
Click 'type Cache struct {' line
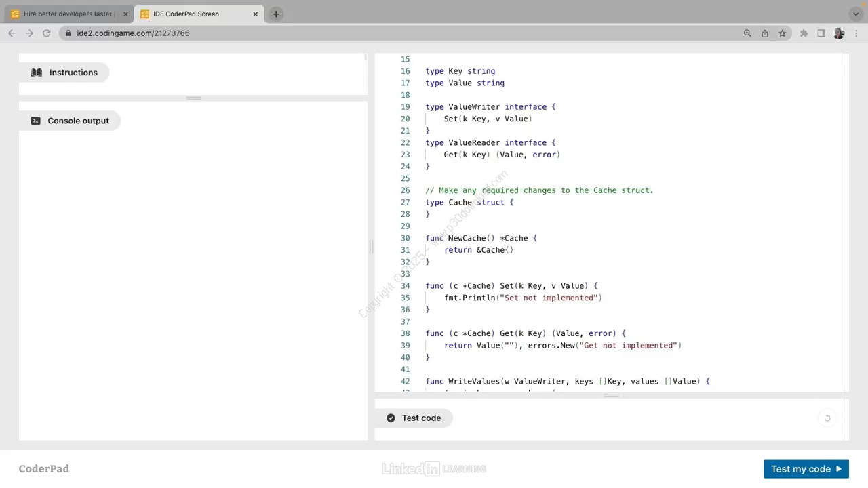point(469,203)
